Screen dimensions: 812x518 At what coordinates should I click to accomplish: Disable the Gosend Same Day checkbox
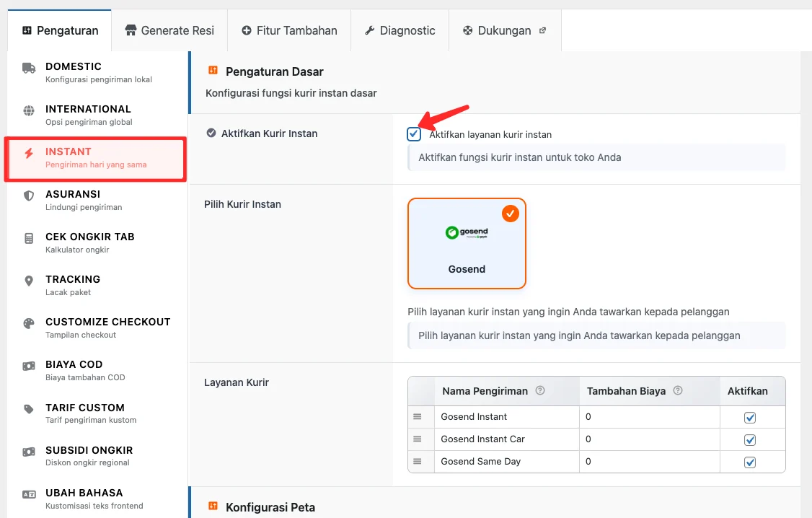click(751, 462)
